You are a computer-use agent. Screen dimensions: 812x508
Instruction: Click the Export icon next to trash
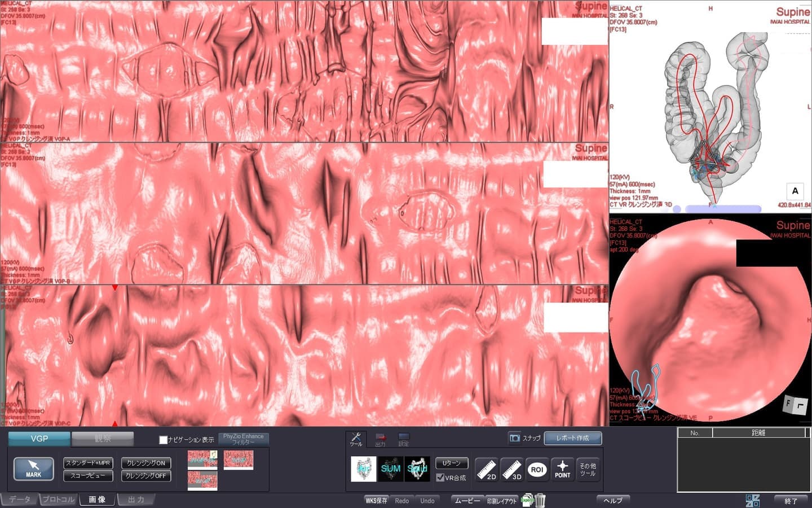point(527,500)
